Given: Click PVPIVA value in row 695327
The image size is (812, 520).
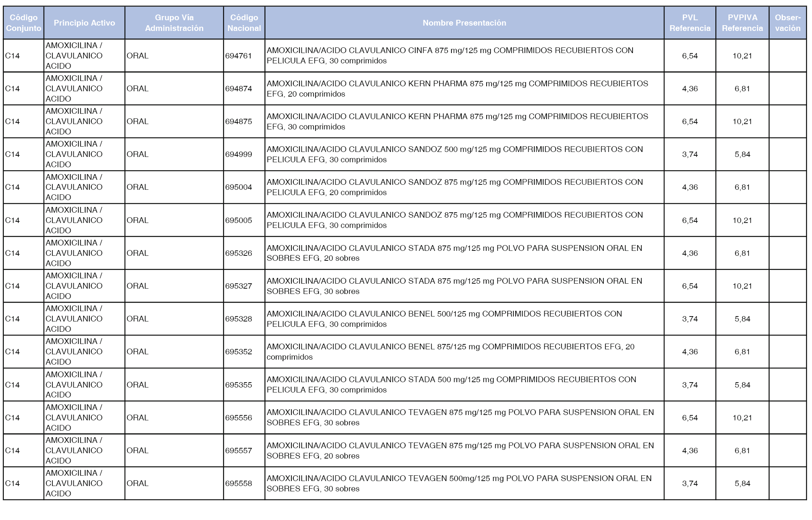Looking at the screenshot, I should click(742, 286).
